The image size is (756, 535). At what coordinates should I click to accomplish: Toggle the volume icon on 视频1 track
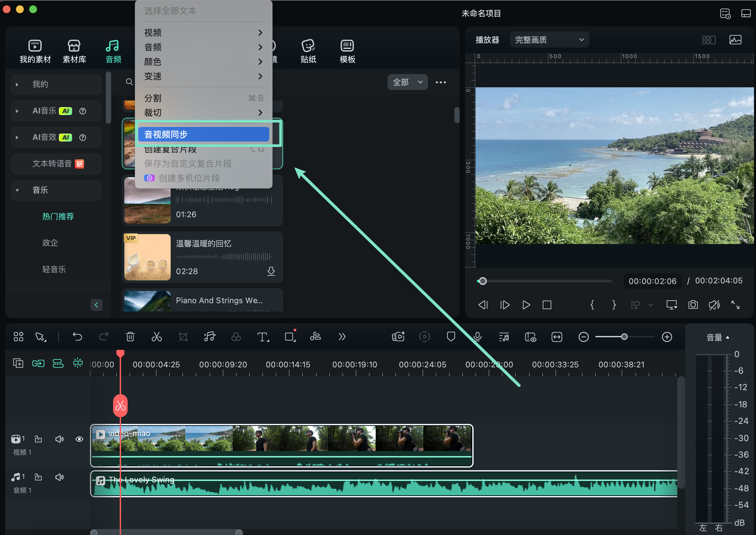pyautogui.click(x=59, y=439)
